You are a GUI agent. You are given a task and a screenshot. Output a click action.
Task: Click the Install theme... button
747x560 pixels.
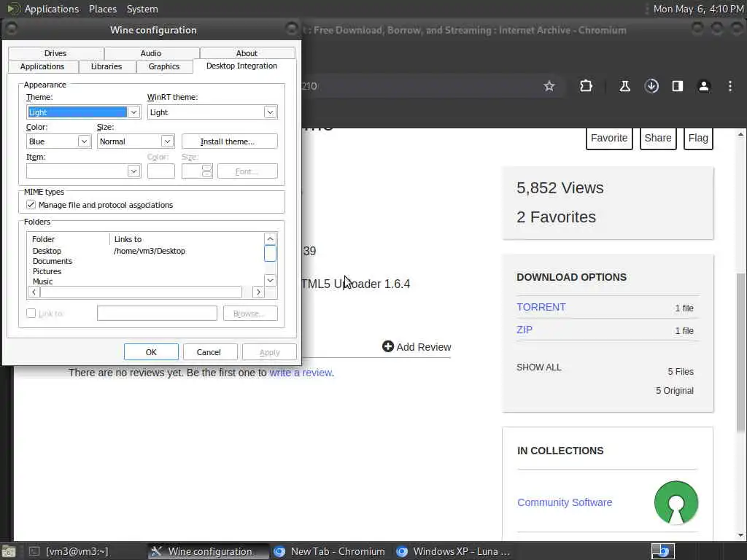[230, 141]
